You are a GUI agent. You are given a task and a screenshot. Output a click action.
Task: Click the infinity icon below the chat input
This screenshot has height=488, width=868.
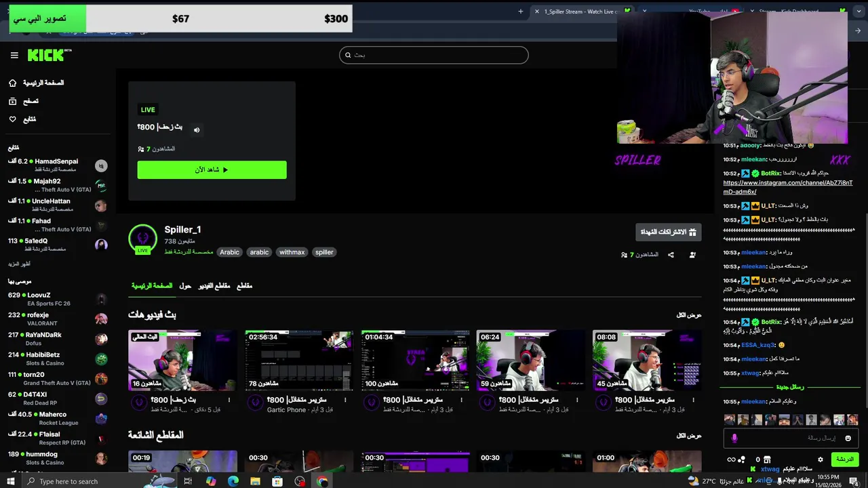coord(731,460)
